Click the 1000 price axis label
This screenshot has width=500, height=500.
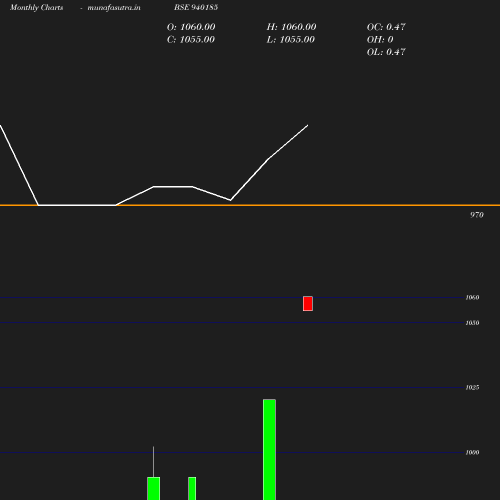point(472,452)
